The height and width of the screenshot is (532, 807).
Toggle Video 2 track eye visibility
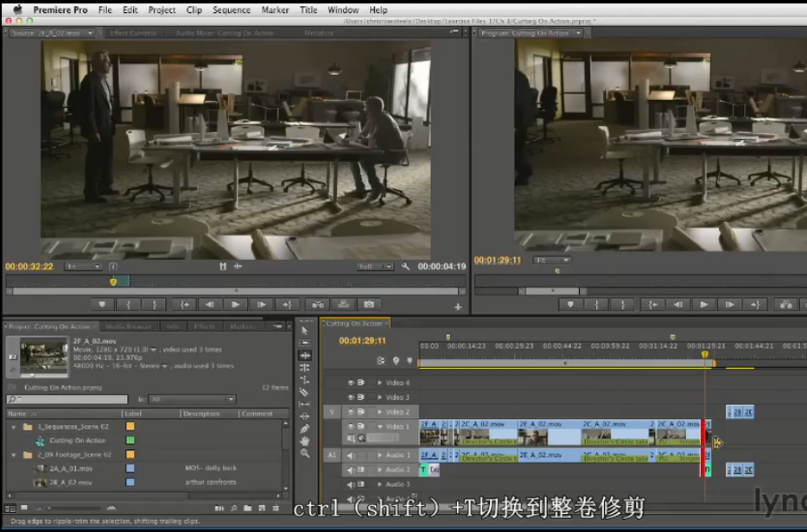click(352, 412)
